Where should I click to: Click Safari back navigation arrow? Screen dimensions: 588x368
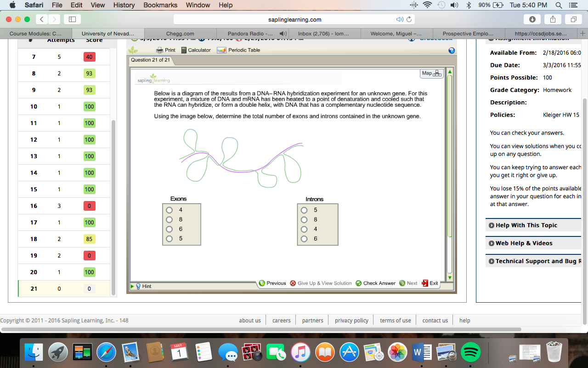42,19
